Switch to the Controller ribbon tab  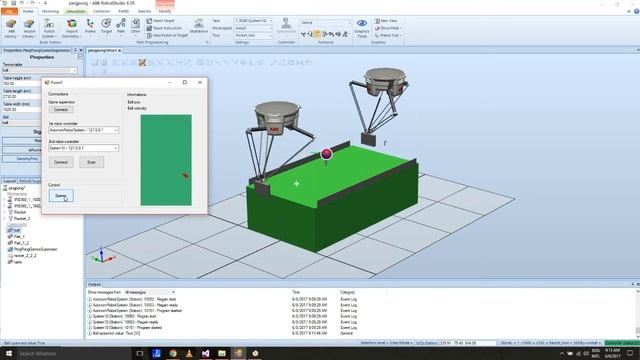pyautogui.click(x=101, y=11)
